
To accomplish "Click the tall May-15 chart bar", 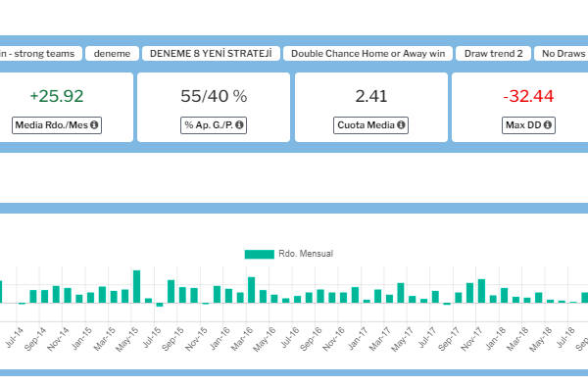I will (x=137, y=286).
